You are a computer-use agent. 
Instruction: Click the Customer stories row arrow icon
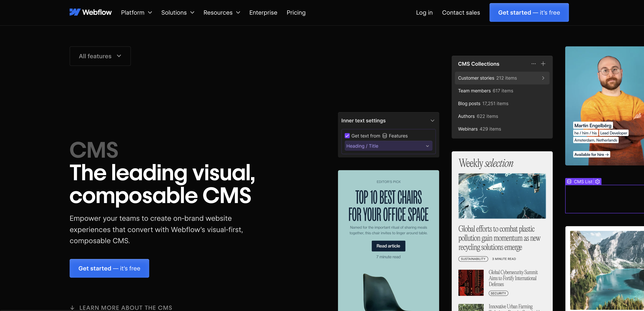[x=543, y=78]
